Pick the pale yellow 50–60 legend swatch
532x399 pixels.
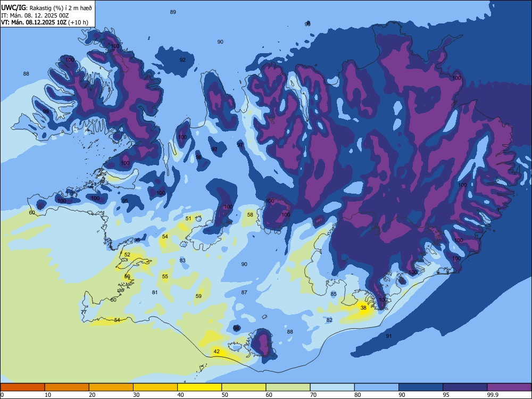(244, 387)
